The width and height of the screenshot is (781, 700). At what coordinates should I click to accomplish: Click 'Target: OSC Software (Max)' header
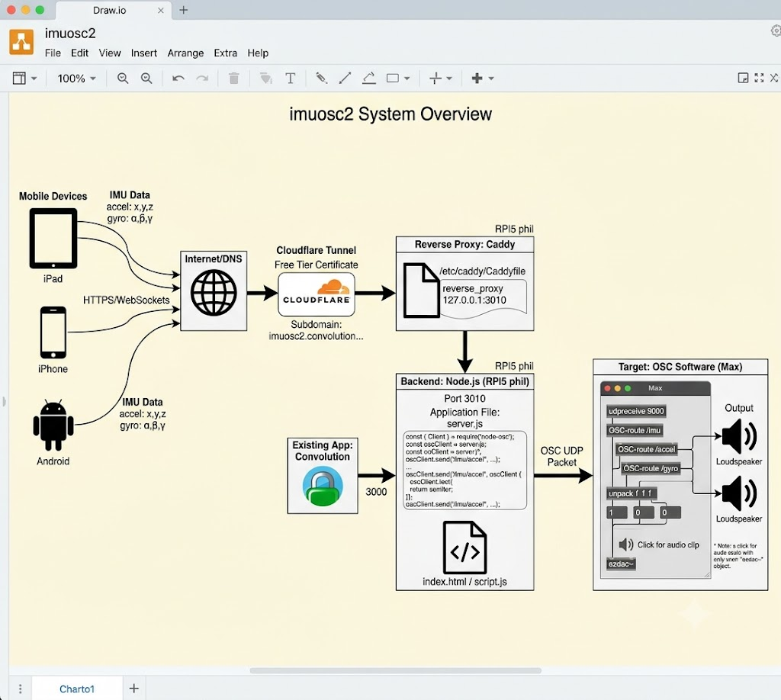[x=680, y=367]
